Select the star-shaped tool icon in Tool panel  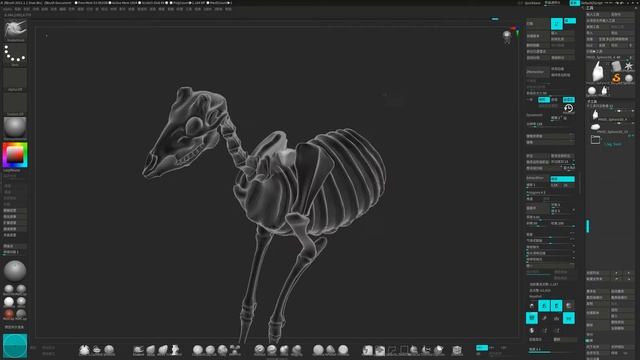(629, 66)
